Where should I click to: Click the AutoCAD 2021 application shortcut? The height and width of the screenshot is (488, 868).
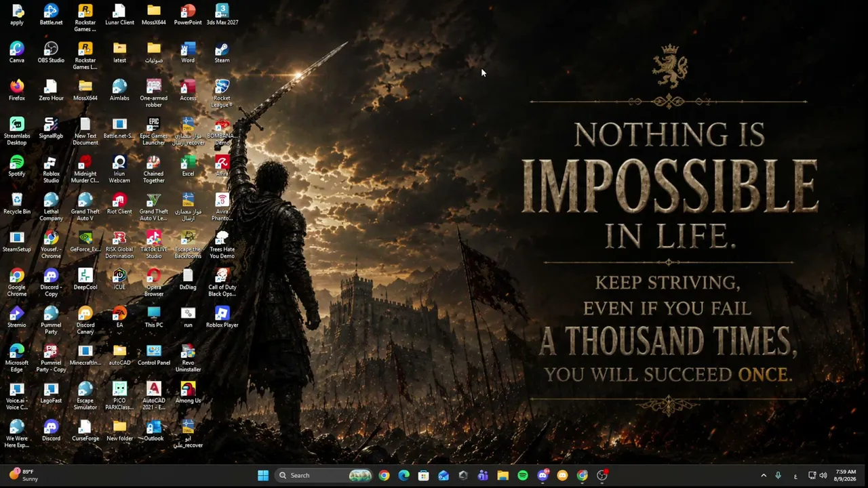click(154, 396)
